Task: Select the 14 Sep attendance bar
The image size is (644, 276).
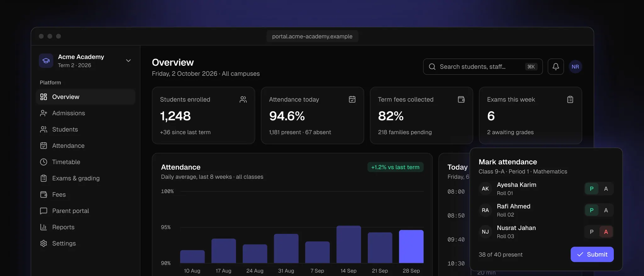Action: [348, 244]
